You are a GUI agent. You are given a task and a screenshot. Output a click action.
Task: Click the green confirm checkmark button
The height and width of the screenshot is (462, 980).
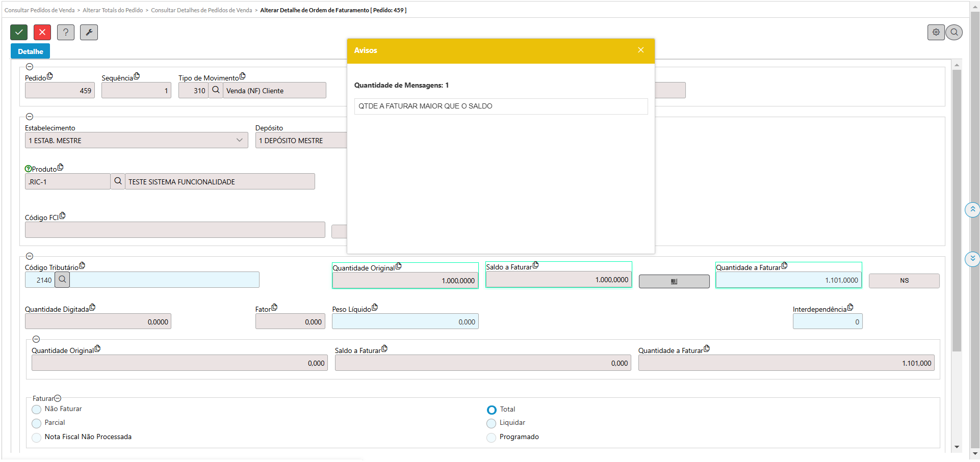[19, 32]
